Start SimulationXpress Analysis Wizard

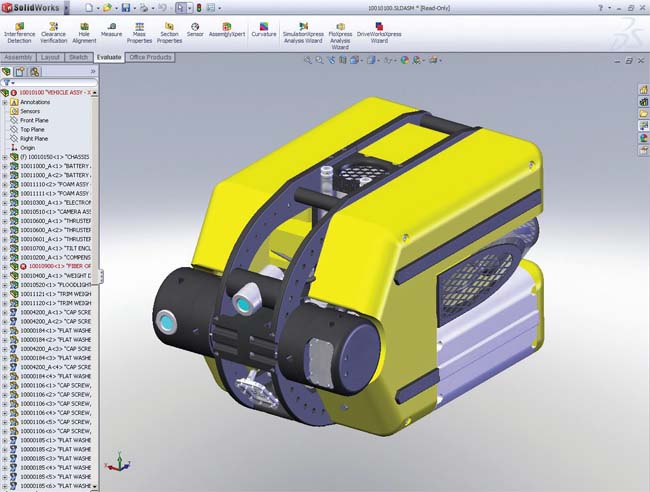click(x=303, y=33)
